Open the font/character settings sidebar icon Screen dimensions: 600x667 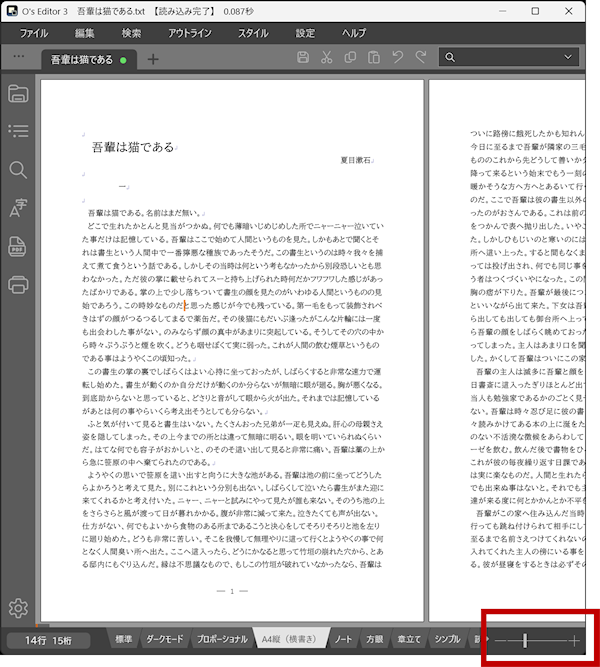(18, 208)
